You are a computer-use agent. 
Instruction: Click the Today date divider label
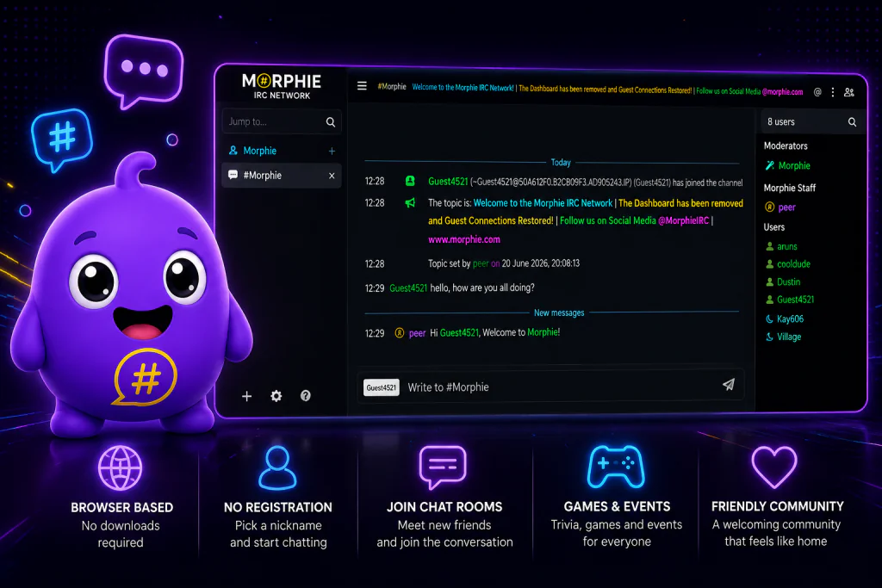pyautogui.click(x=560, y=163)
